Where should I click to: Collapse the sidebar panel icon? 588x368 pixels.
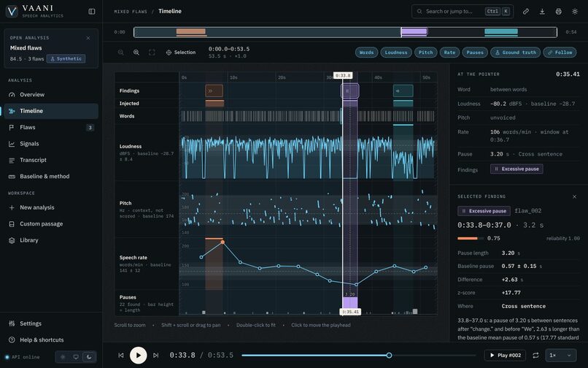point(91,12)
